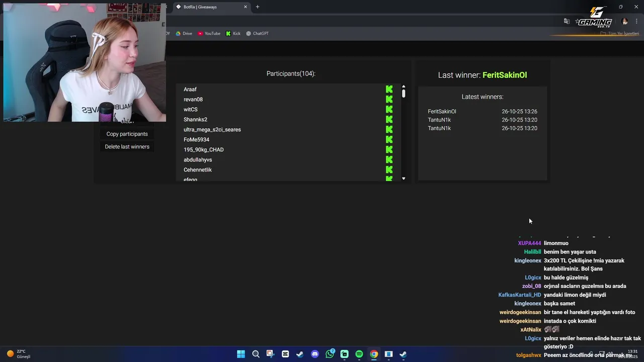Open Discord from the taskbar

coord(315,354)
